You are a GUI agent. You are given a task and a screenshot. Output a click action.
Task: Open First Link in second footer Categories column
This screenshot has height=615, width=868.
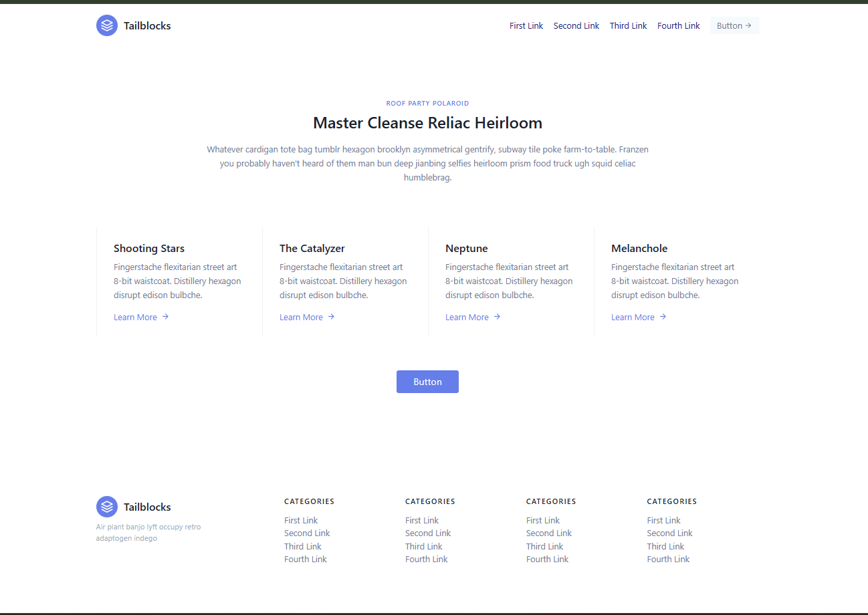(x=422, y=521)
